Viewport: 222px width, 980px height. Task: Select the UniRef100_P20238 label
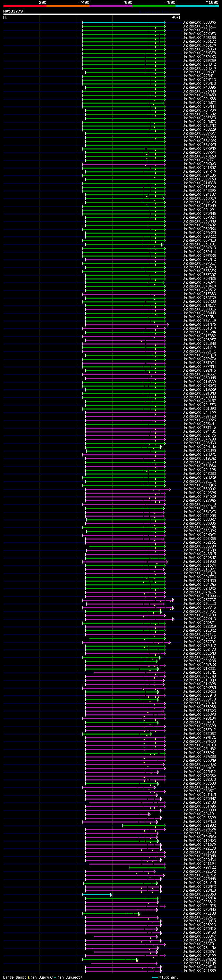(199, 661)
